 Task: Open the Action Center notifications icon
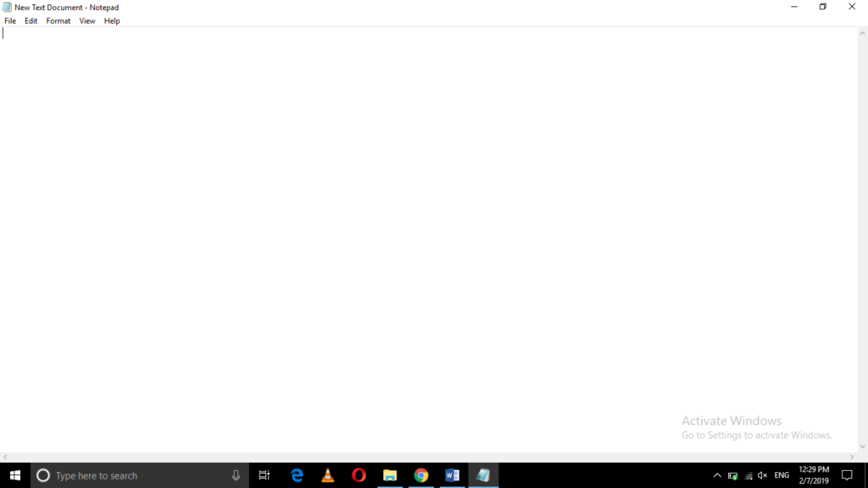click(847, 475)
